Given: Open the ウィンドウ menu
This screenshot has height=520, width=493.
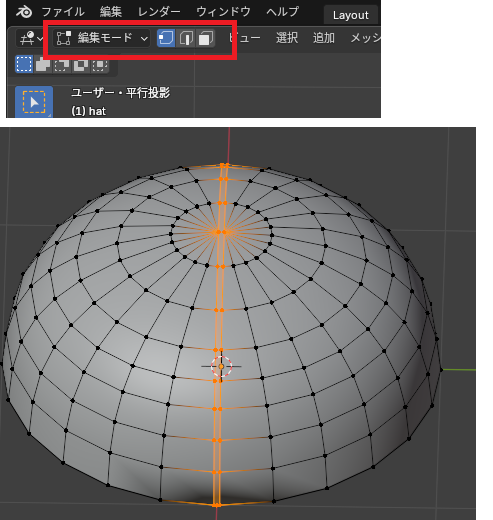Looking at the screenshot, I should tap(223, 12).
